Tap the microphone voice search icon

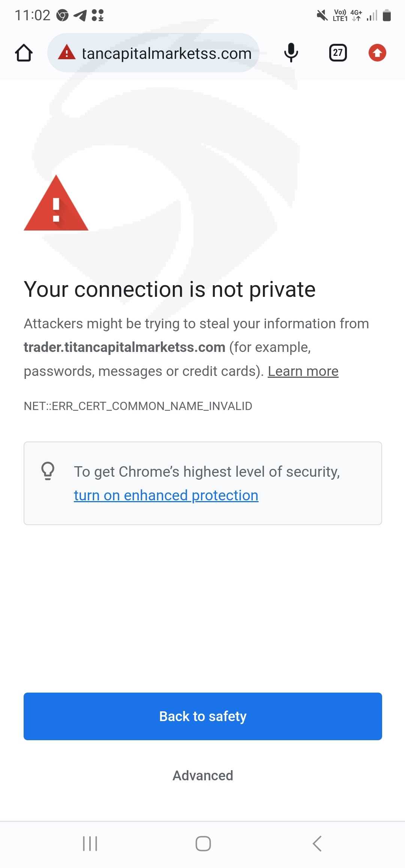291,53
